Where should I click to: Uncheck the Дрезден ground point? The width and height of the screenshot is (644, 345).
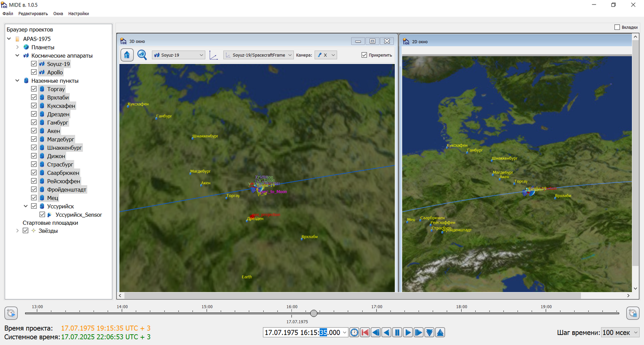[x=34, y=114]
